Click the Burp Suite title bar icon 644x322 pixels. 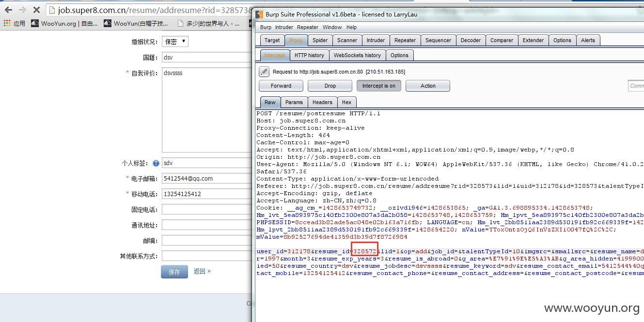[260, 15]
